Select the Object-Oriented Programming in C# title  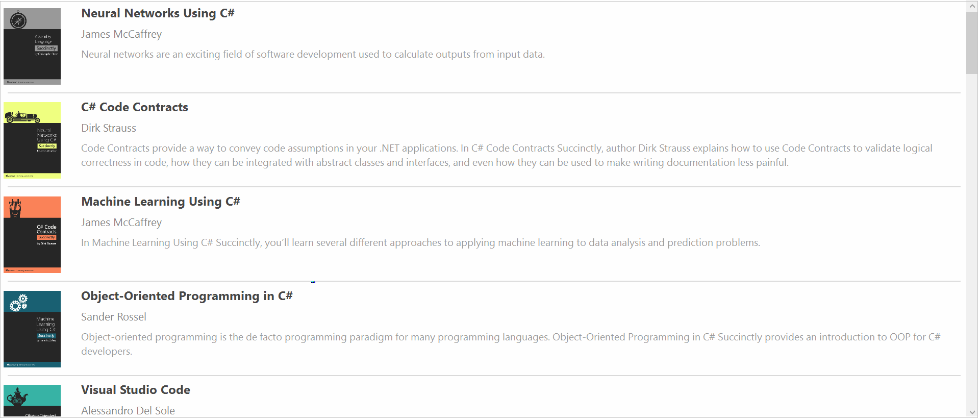pos(187,295)
